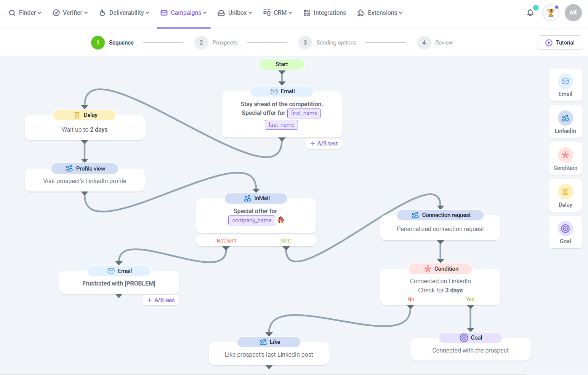Expand the Finder dropdown menu
This screenshot has height=375, width=588.
point(25,13)
